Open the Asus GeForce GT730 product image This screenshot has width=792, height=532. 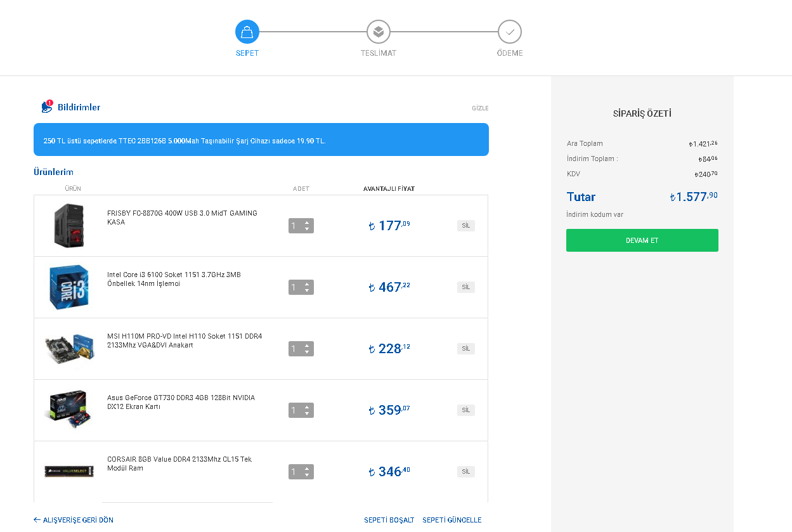69,410
